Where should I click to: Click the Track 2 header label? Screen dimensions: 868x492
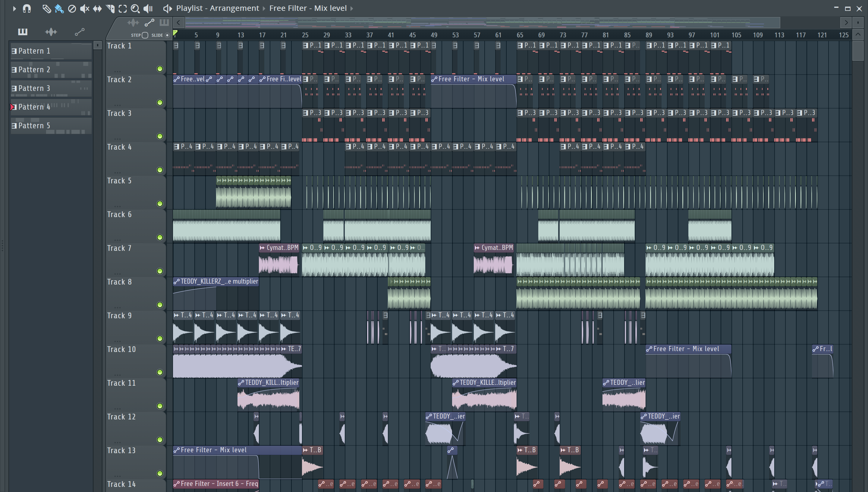pyautogui.click(x=119, y=79)
